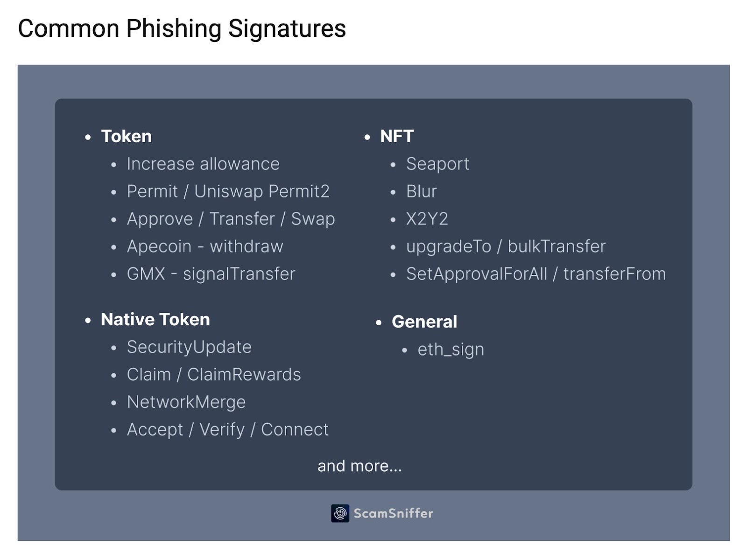Click GMX - signalTransfer entry
The width and height of the screenshot is (747, 560).
(x=211, y=274)
